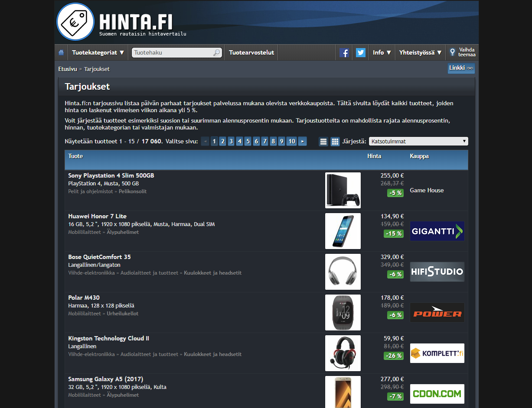
Task: Click the Hinta column header
Action: pos(375,156)
